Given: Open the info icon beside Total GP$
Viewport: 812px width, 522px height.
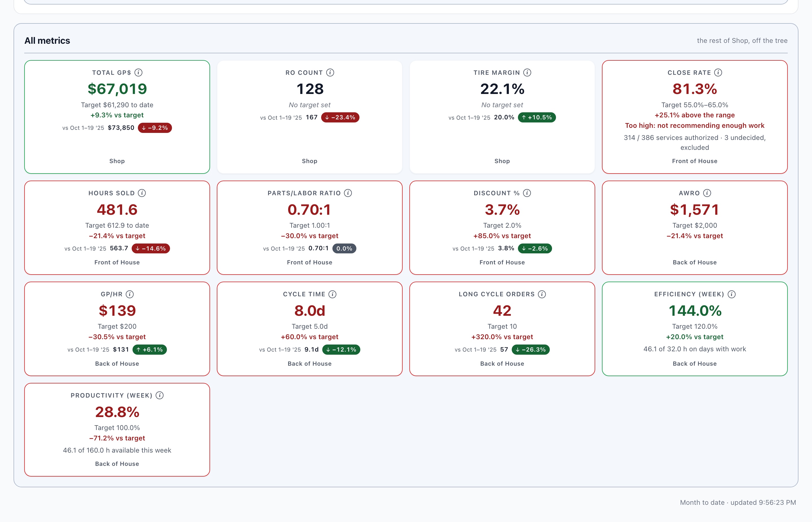Looking at the screenshot, I should tap(138, 73).
